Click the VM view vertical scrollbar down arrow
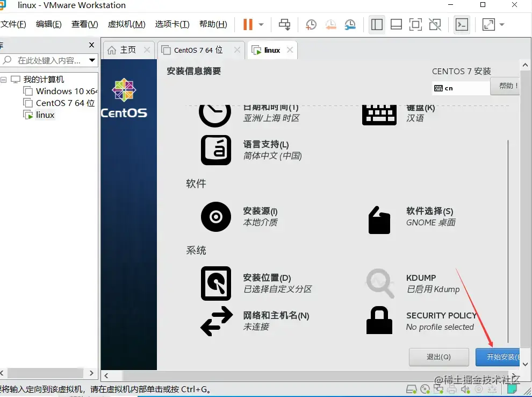532x397 pixels. (525, 364)
